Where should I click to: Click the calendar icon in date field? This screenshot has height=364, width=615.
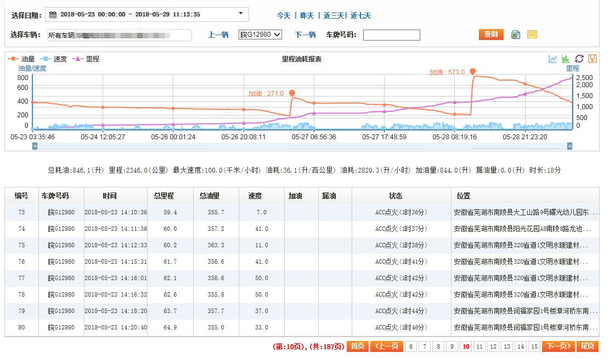pyautogui.click(x=53, y=14)
